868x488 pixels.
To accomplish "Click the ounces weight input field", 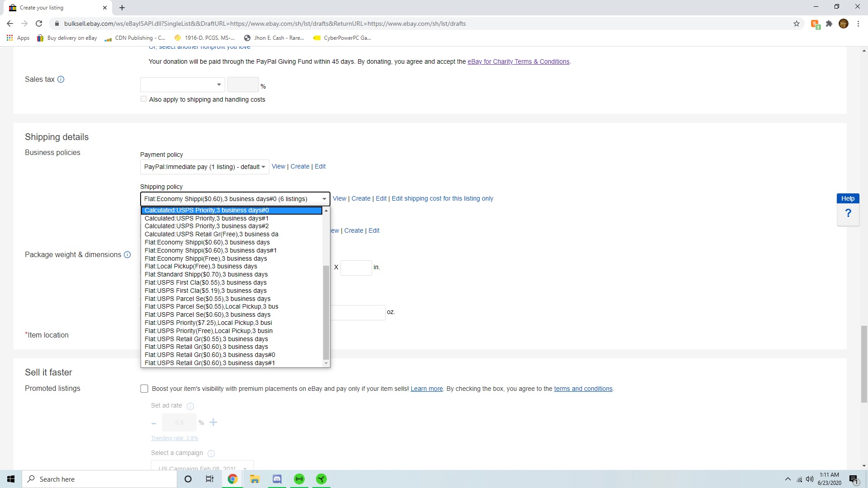I will (x=358, y=313).
